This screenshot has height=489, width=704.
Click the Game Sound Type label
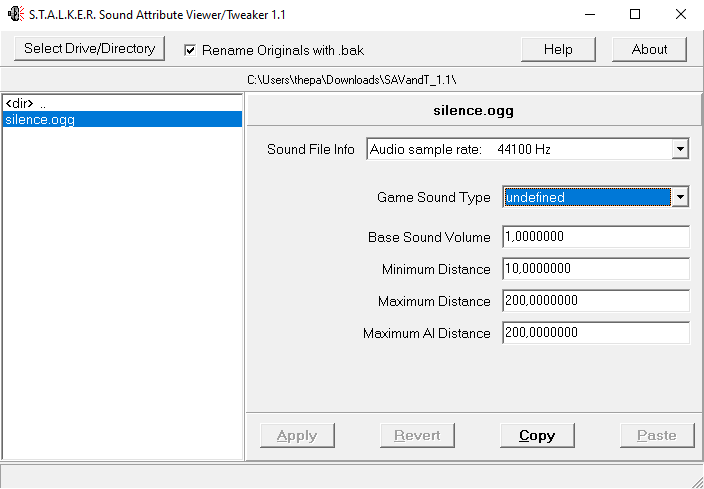coord(433,198)
